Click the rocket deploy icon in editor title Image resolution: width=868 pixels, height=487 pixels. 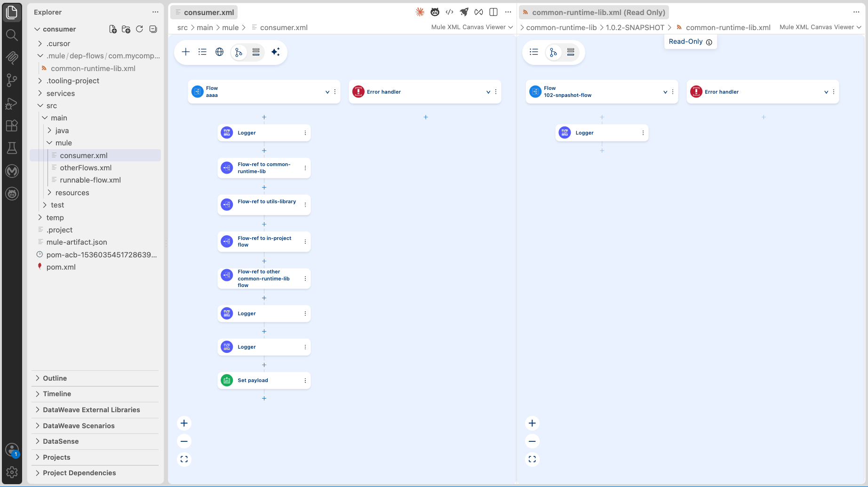(x=464, y=12)
